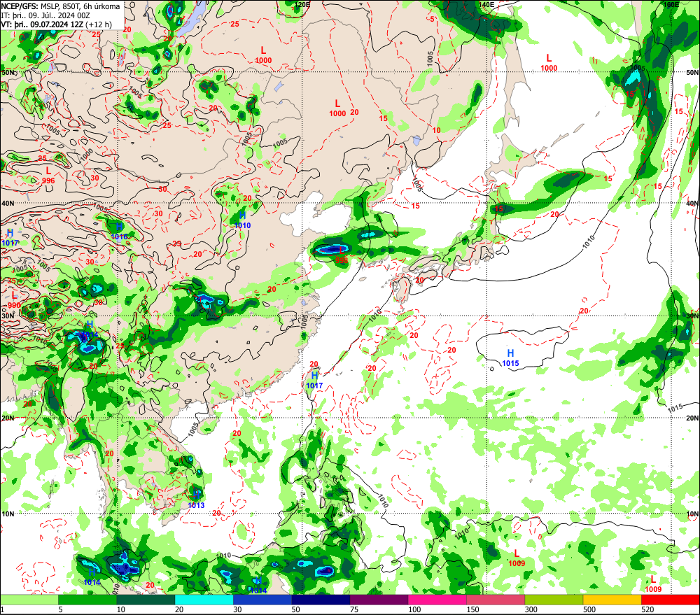Click the rose 150–300 legend swatch
Image resolution: width=700 pixels, height=615 pixels.
tap(496, 600)
